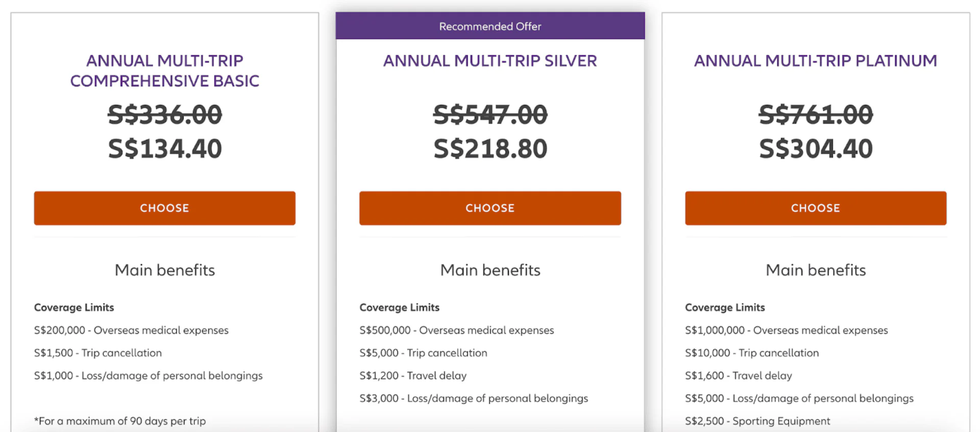Click S$3,000 Loss/damage of personal belongings line
980x432 pixels.
coord(473,398)
